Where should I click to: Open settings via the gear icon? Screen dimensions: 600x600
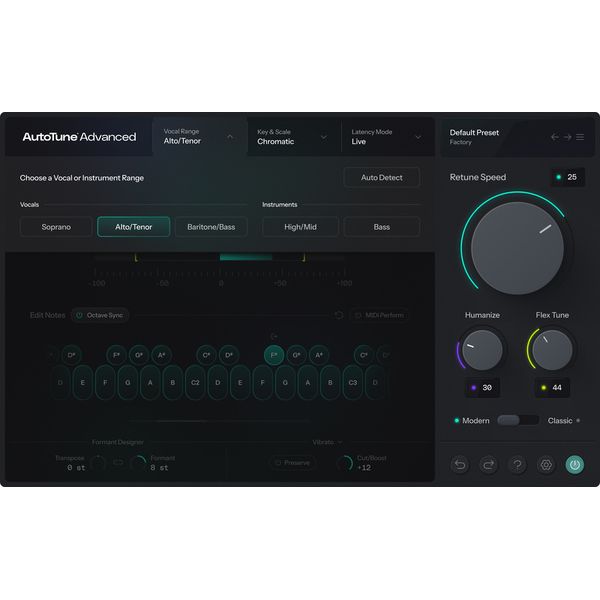(546, 465)
